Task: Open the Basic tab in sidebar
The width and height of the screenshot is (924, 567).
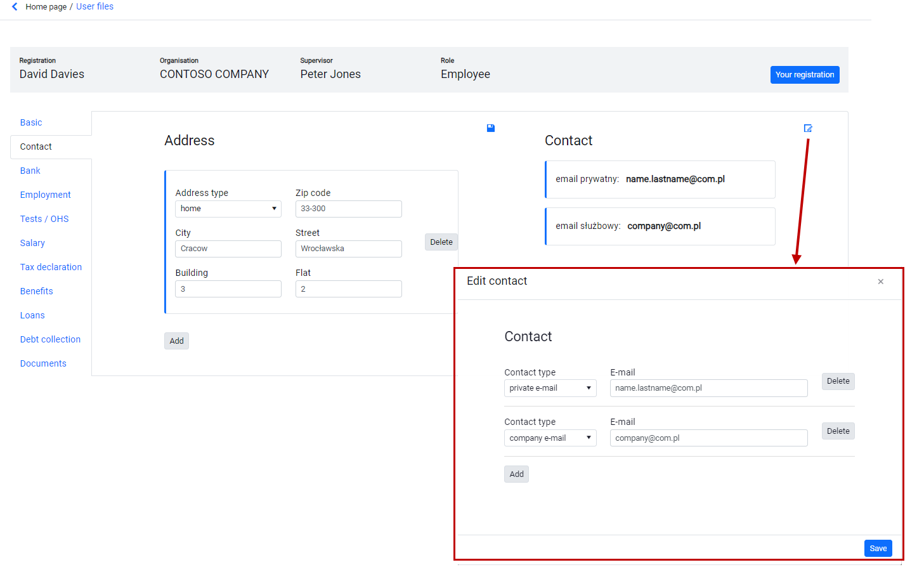Action: tap(31, 122)
